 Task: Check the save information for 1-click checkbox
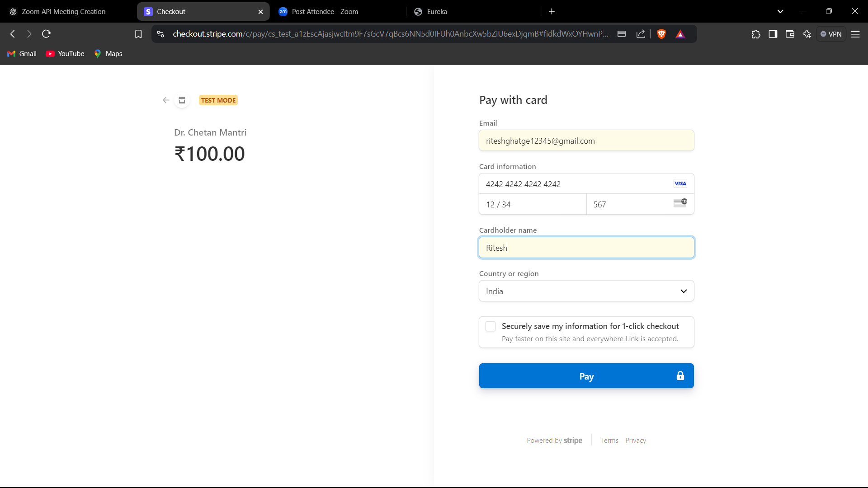tap(491, 326)
